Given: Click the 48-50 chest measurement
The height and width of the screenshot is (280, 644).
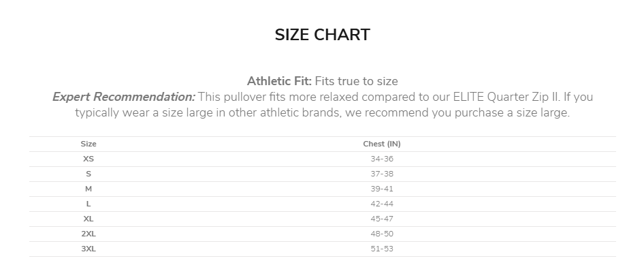Looking at the screenshot, I should [382, 234].
